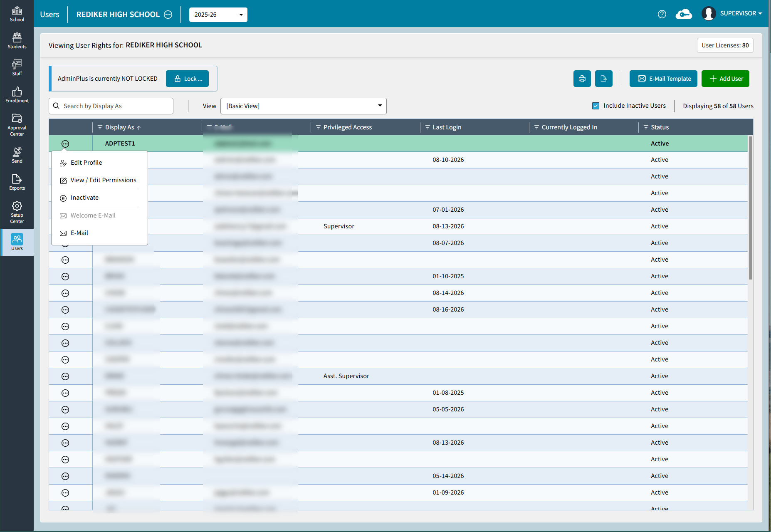Sort by the Last Login column header
This screenshot has height=532, width=771.
447,127
